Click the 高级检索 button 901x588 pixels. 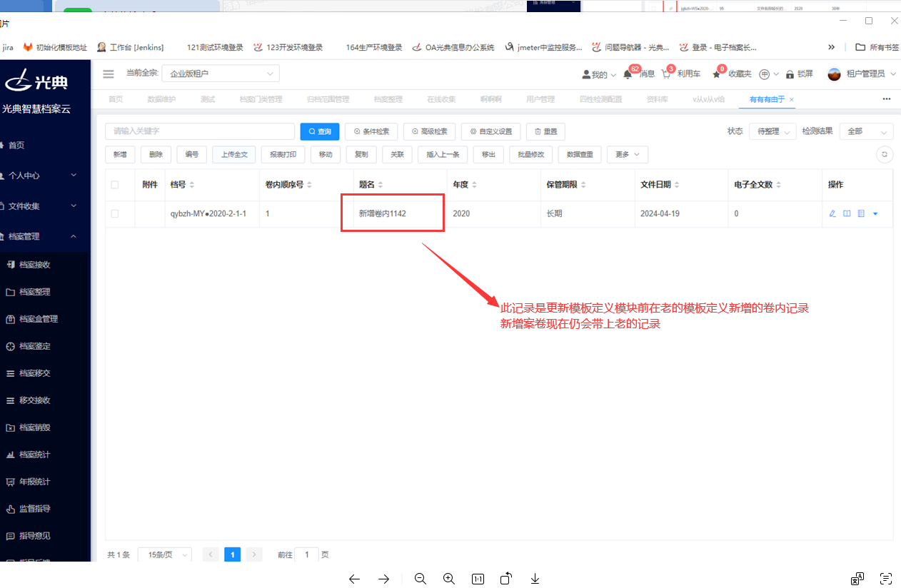coord(430,131)
